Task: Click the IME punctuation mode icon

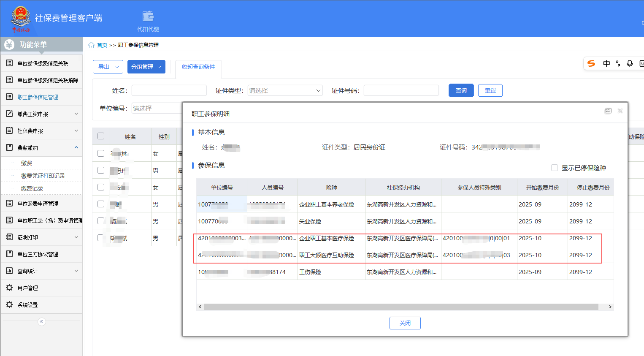Action: tap(618, 63)
